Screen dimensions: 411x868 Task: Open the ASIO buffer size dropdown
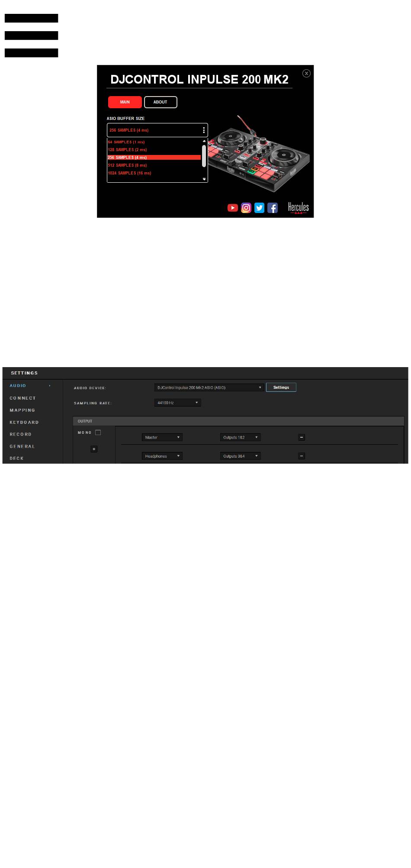pyautogui.click(x=157, y=130)
